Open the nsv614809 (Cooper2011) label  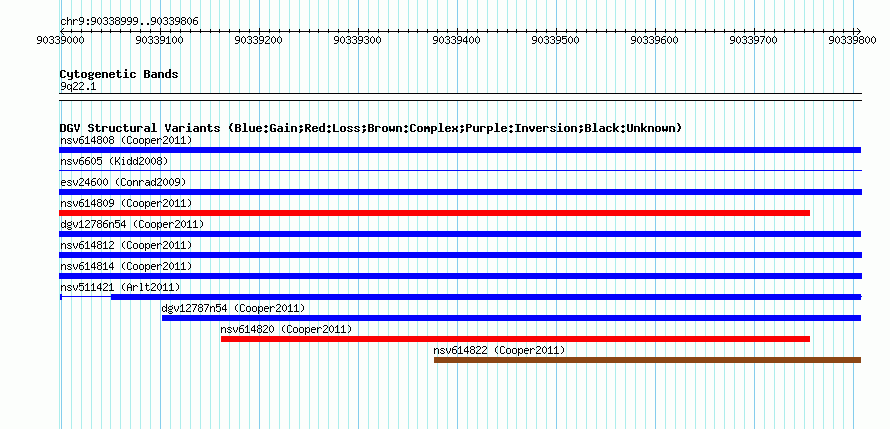point(126,203)
